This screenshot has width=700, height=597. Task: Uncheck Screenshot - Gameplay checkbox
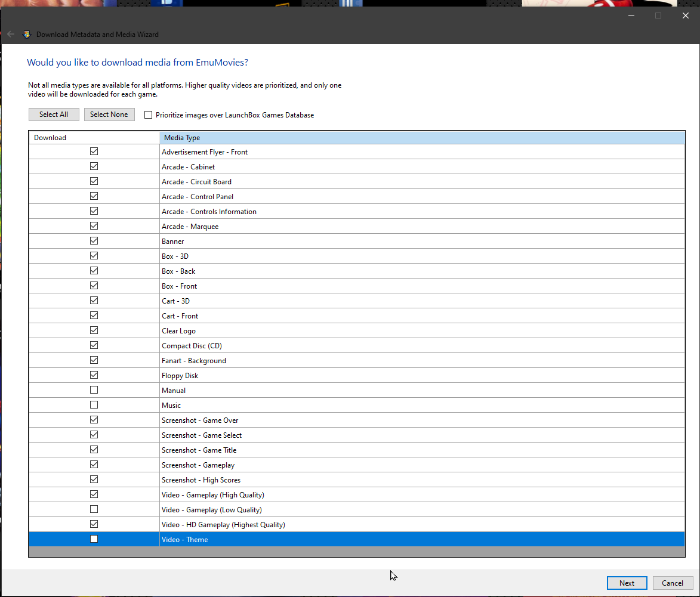click(x=94, y=465)
